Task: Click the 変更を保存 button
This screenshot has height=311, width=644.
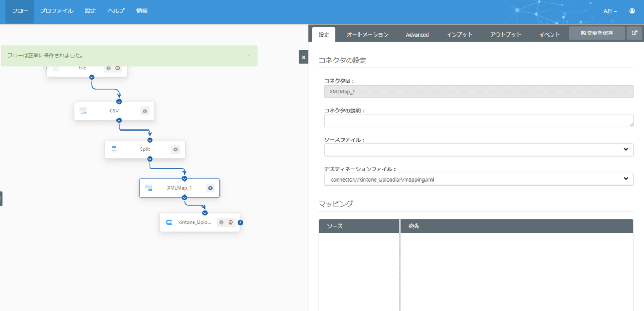Action: coord(597,33)
